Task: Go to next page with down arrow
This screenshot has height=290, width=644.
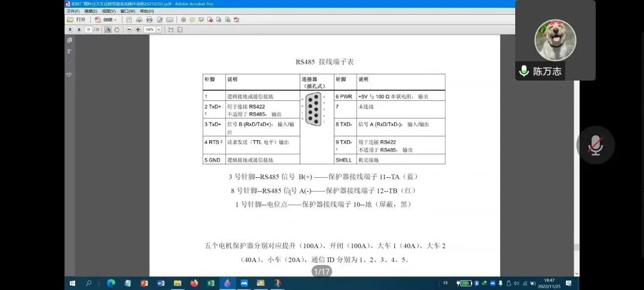Action: tap(78, 29)
